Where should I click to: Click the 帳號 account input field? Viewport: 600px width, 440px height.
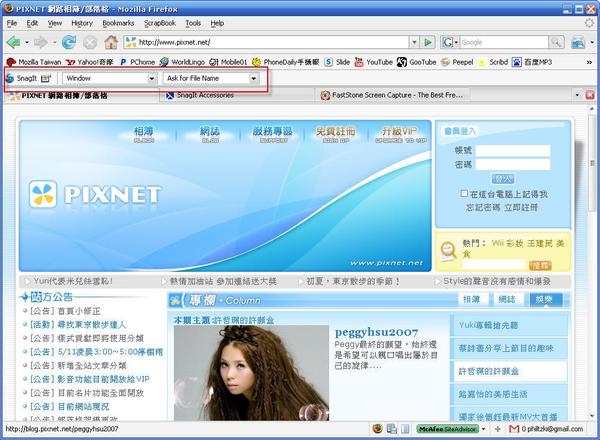point(513,150)
